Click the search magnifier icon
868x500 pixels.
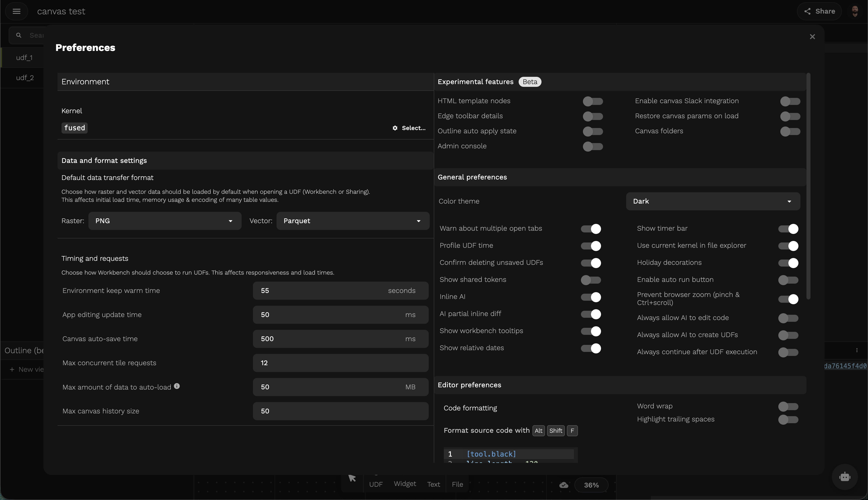[19, 35]
